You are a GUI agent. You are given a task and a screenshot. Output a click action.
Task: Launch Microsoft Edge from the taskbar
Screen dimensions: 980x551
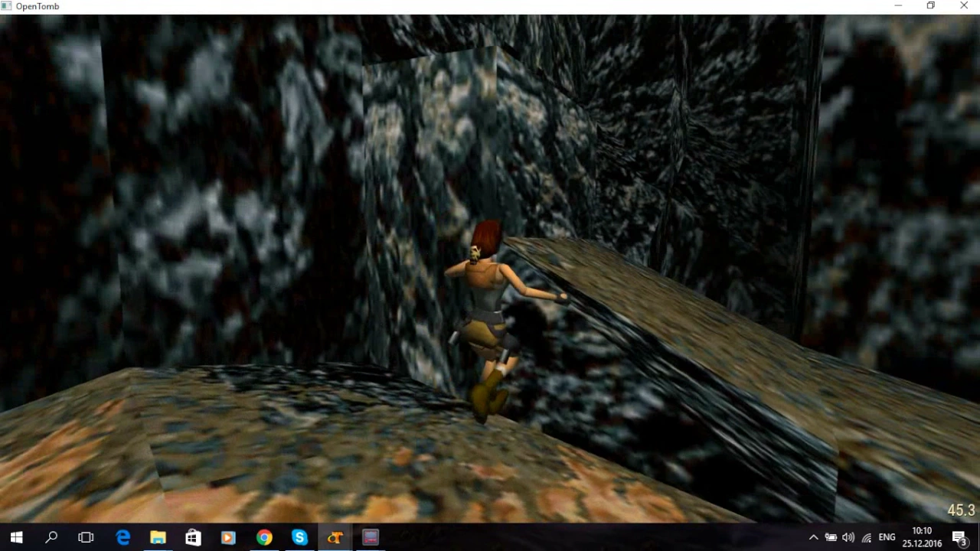(122, 538)
